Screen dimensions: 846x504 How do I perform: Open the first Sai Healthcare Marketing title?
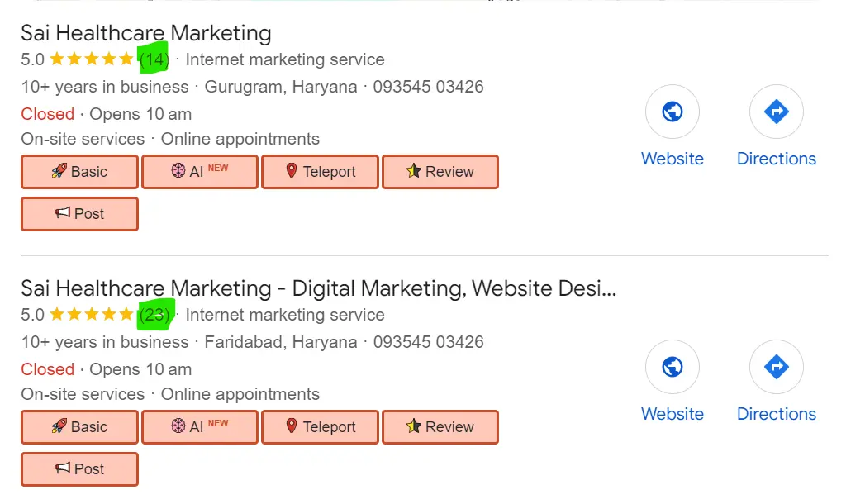tap(146, 33)
